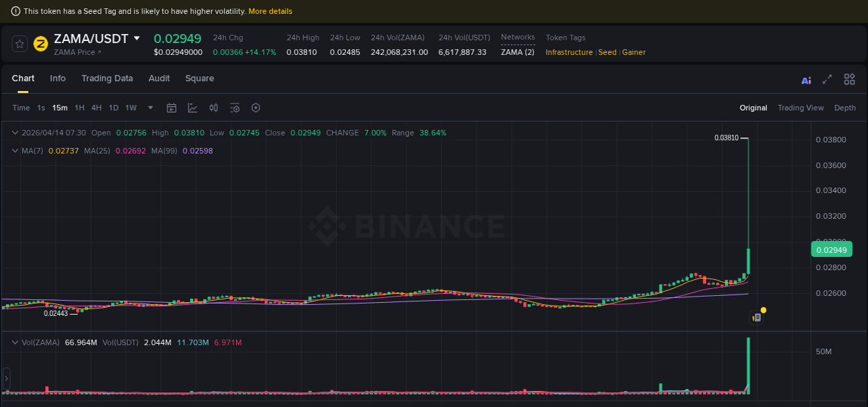Toggle the ZAMA/USDT favorite star
Image resolution: width=868 pixels, height=407 pixels.
(x=19, y=43)
